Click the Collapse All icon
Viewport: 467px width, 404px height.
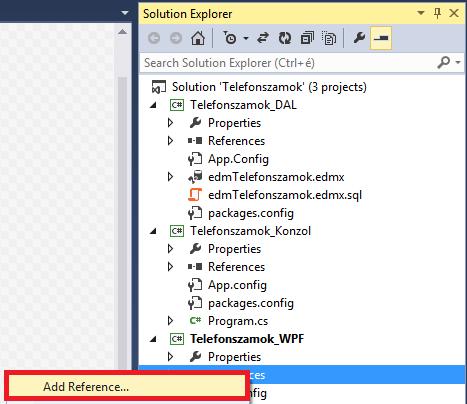click(307, 38)
